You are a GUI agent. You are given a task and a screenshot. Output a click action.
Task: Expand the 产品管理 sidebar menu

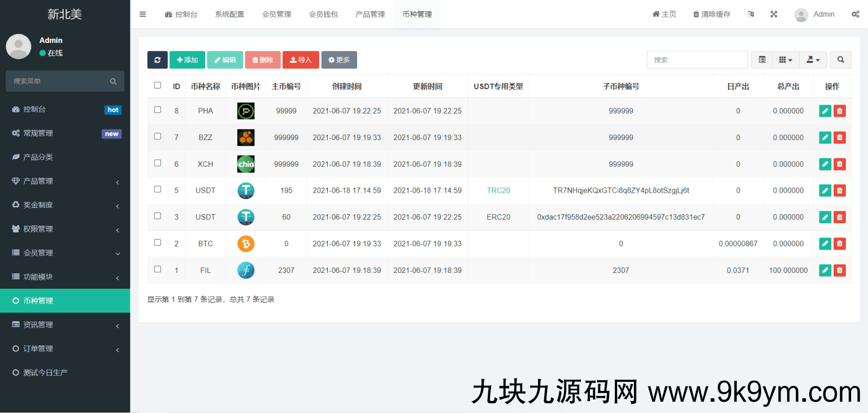[65, 181]
